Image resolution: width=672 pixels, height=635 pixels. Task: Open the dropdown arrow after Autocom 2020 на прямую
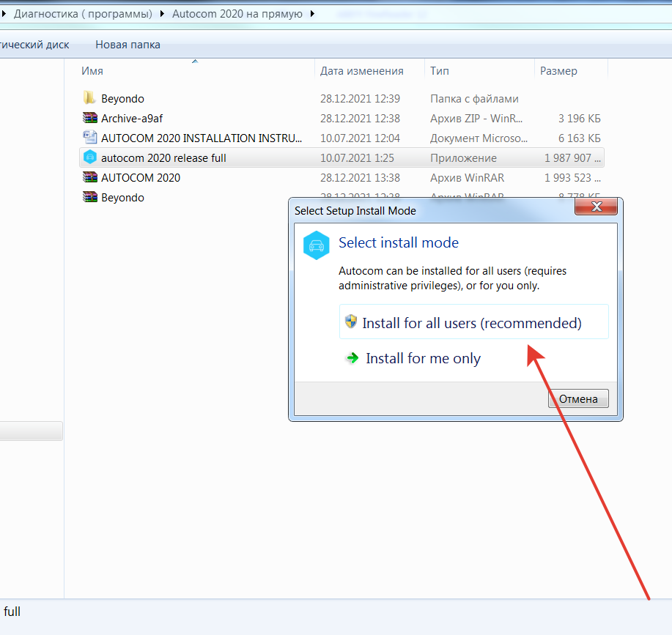(312, 14)
